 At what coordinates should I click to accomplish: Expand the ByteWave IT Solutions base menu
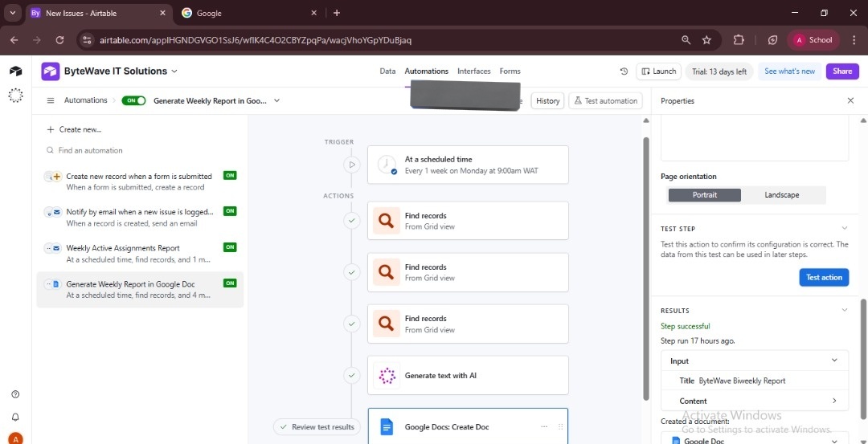click(x=174, y=71)
